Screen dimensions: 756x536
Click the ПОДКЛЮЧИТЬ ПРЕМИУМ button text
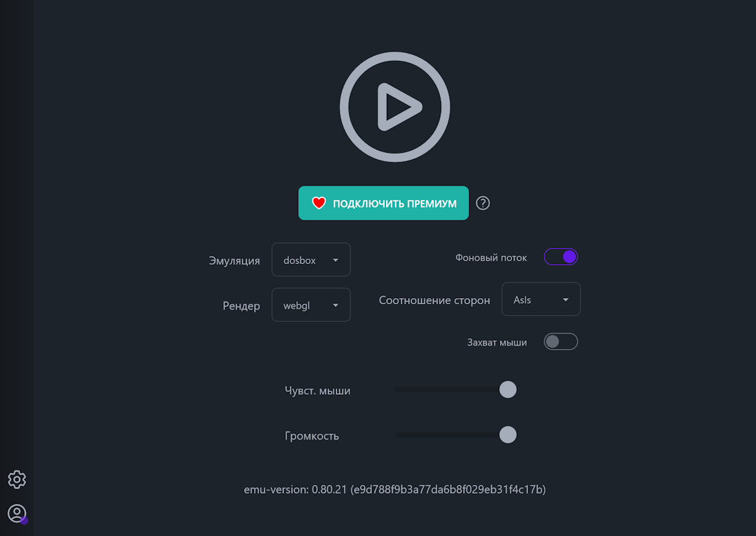[395, 204]
